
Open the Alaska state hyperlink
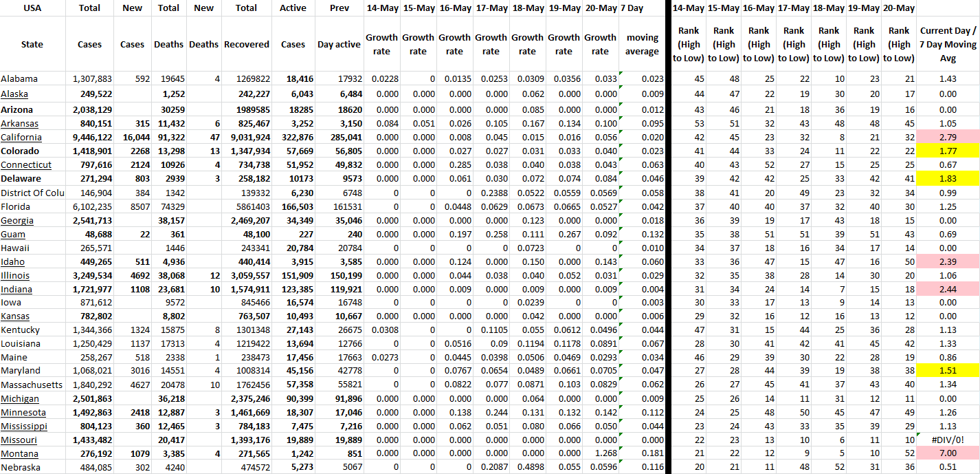pyautogui.click(x=14, y=94)
